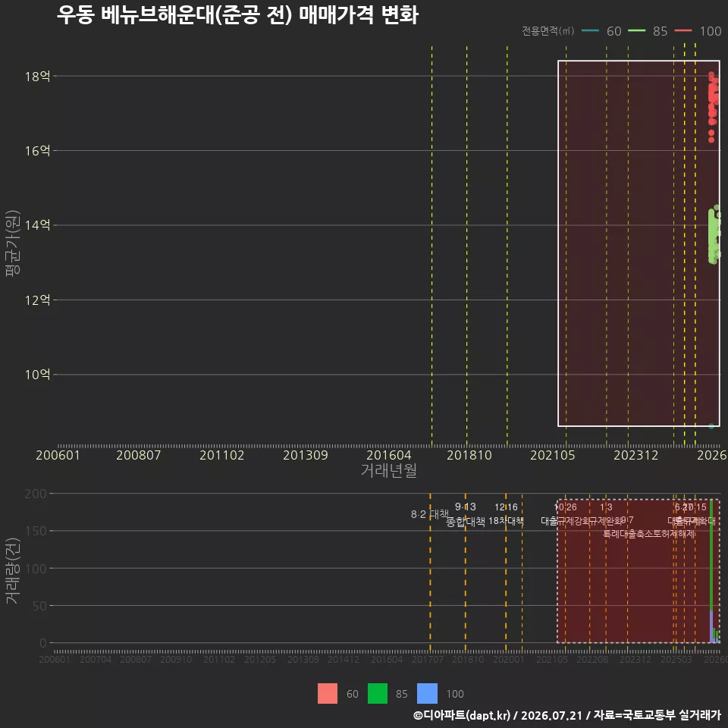The width and height of the screenshot is (728, 728).
Task: Click 200910 on the volume chart x-axis
Action: [x=176, y=659]
